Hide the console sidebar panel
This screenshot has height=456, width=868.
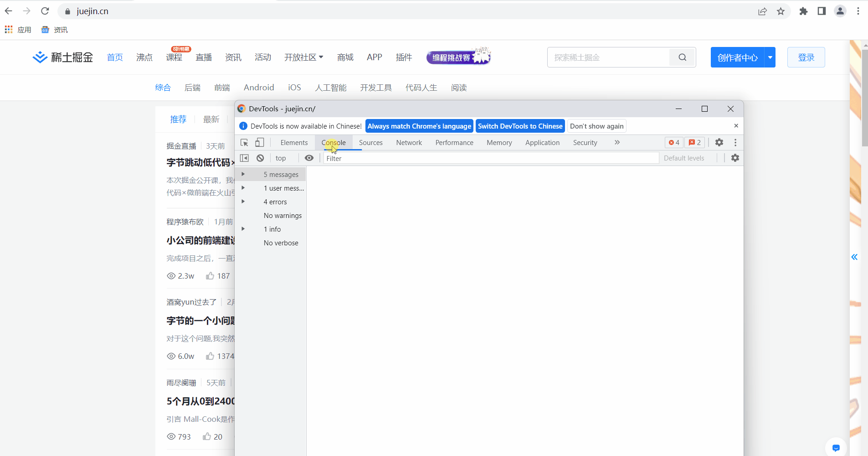click(244, 158)
